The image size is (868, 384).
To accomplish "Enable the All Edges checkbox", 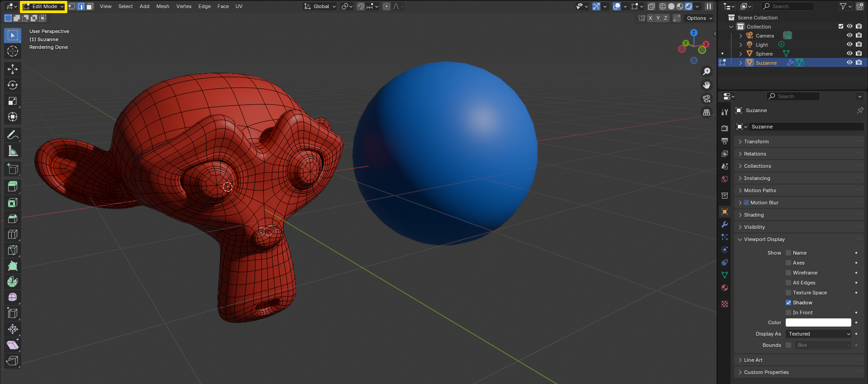I will click(788, 283).
